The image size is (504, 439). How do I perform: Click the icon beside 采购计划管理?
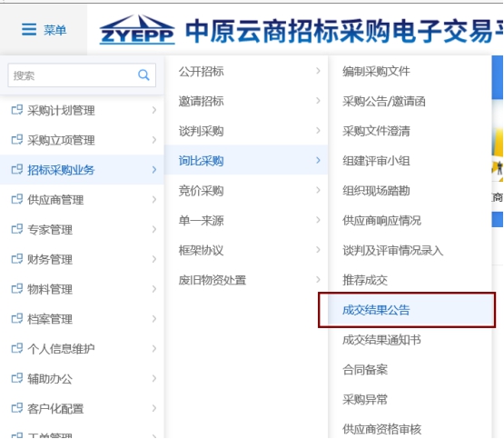[x=17, y=110]
